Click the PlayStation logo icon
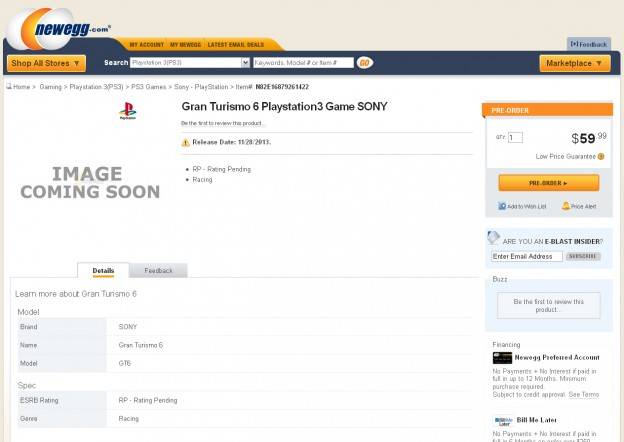This screenshot has width=624, height=442. 128,111
